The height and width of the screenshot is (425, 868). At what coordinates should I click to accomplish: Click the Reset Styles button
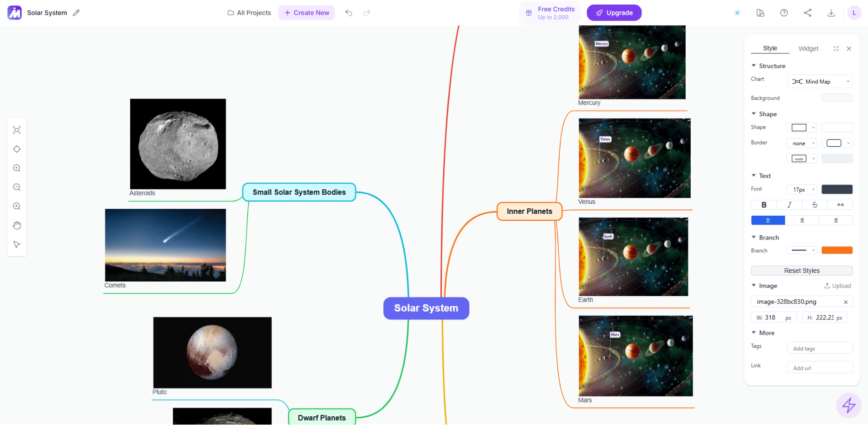pos(802,271)
